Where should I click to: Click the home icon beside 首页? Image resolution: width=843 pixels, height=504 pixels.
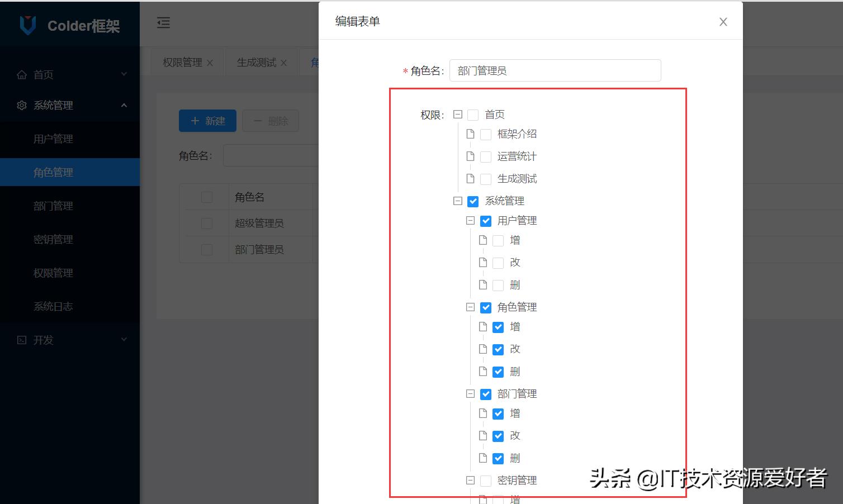tap(21, 74)
